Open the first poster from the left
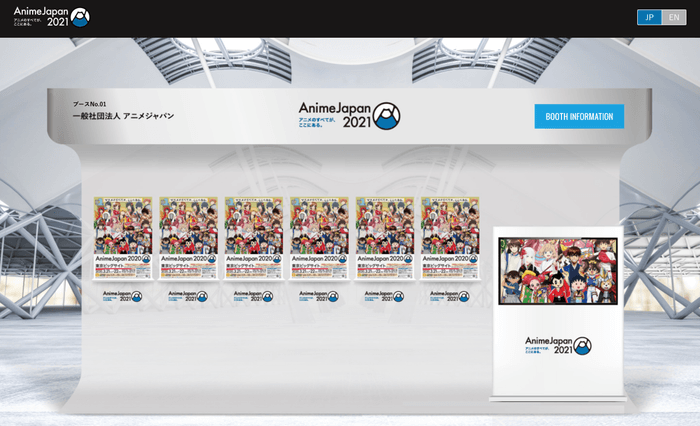Image resolution: width=700 pixels, height=426 pixels. tap(122, 238)
